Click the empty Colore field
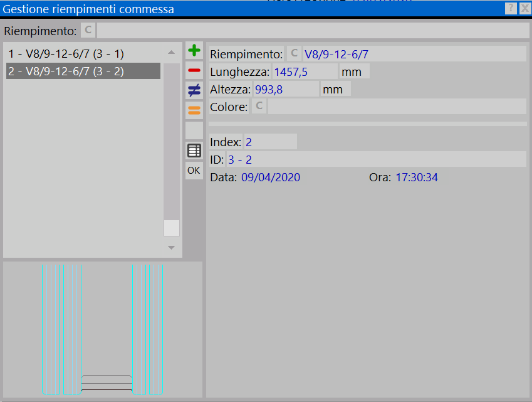 [397, 107]
